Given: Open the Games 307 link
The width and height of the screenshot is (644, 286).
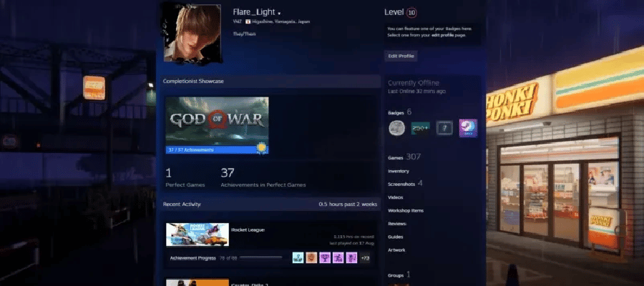Looking at the screenshot, I should click(404, 157).
